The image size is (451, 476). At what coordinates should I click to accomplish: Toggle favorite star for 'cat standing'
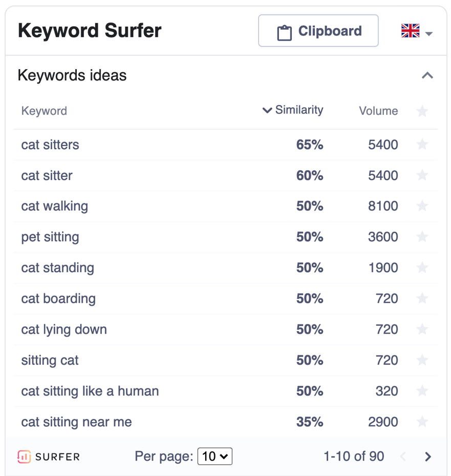[422, 267]
